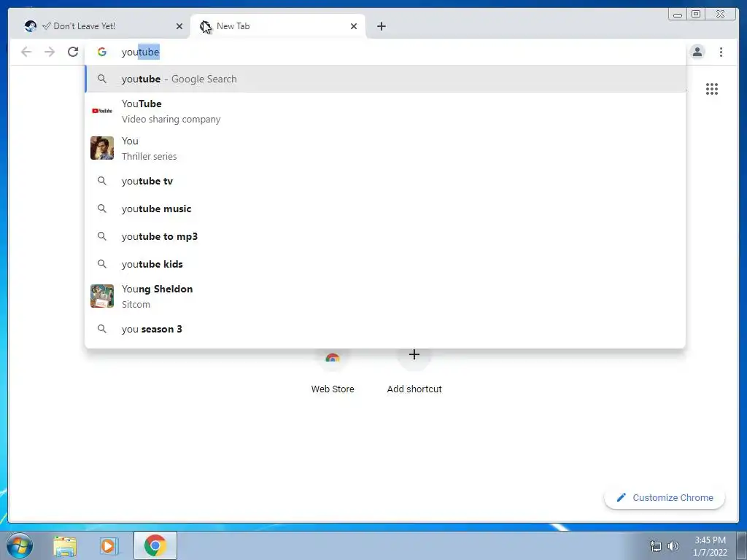Maximize the Chrome window

(696, 15)
